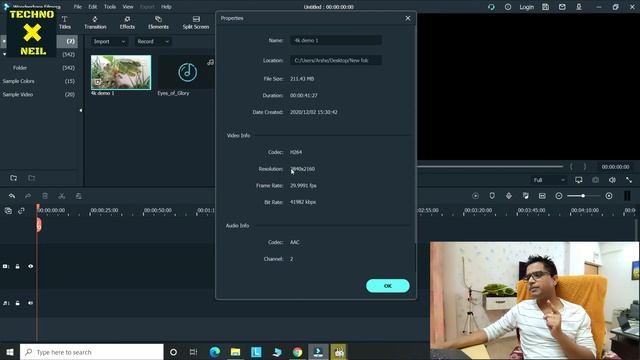This screenshot has height=360, width=640.
Task: Click the render preview icon on timeline toolbar
Action: (x=476, y=196)
